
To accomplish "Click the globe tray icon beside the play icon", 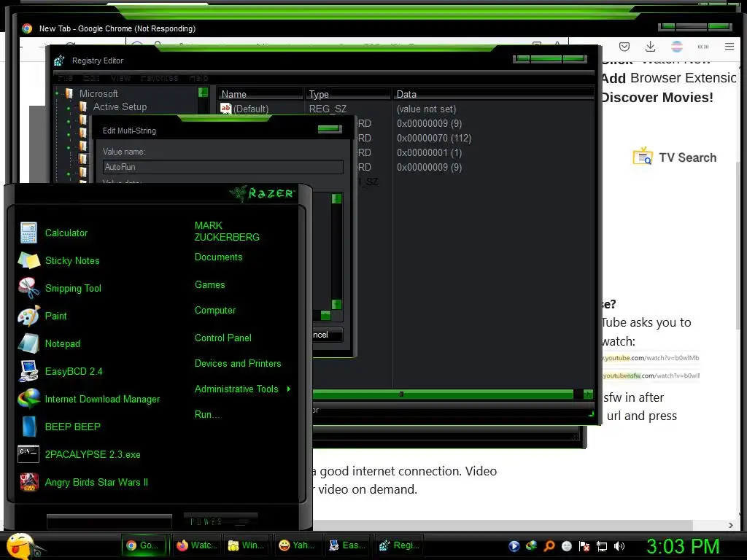I will point(532,545).
